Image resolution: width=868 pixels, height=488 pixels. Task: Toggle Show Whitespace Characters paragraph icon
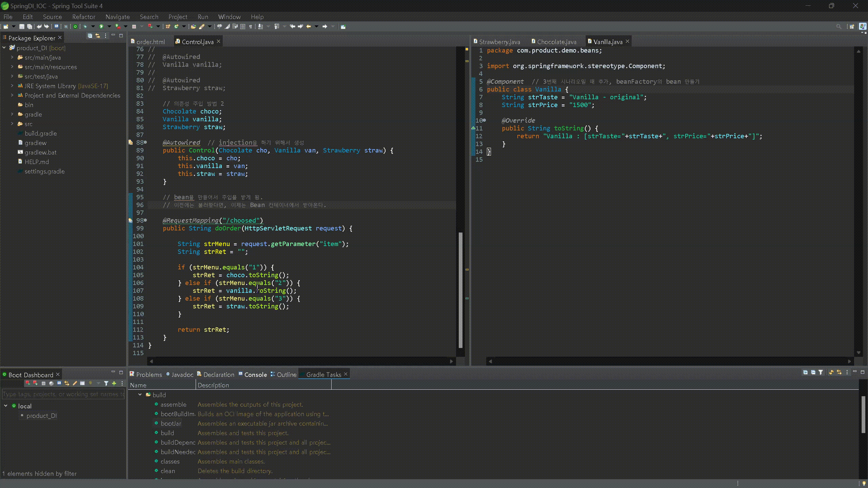pyautogui.click(x=251, y=26)
